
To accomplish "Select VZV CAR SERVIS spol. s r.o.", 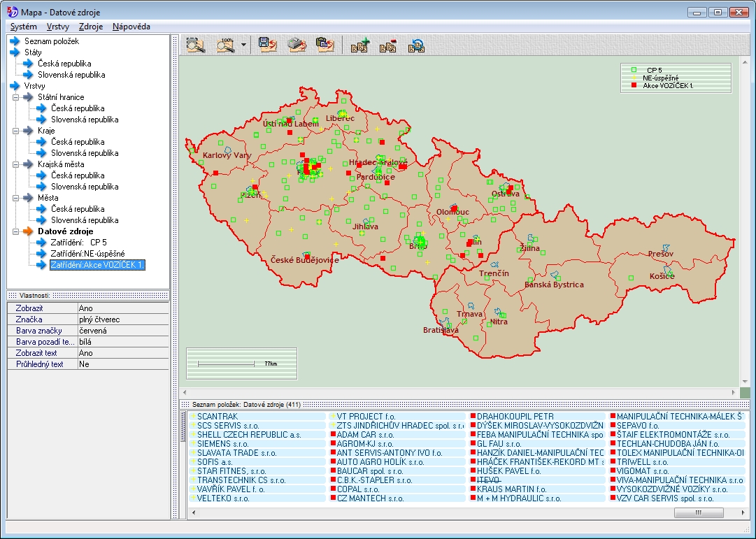I will [x=665, y=498].
